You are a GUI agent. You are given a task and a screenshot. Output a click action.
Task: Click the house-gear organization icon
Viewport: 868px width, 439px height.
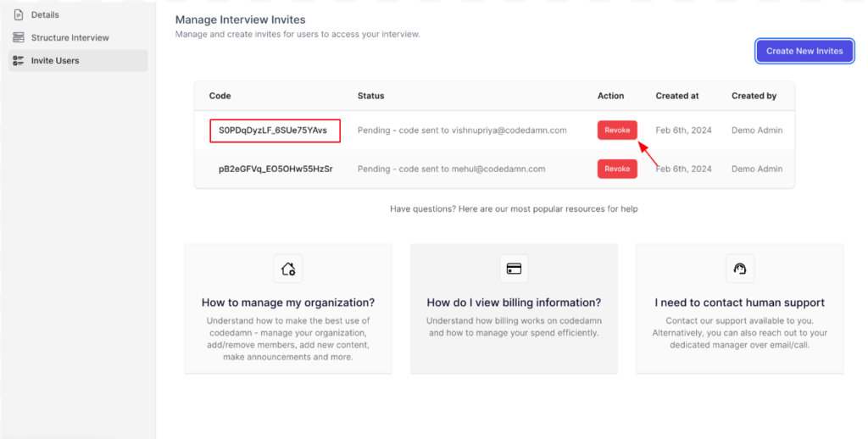(288, 269)
